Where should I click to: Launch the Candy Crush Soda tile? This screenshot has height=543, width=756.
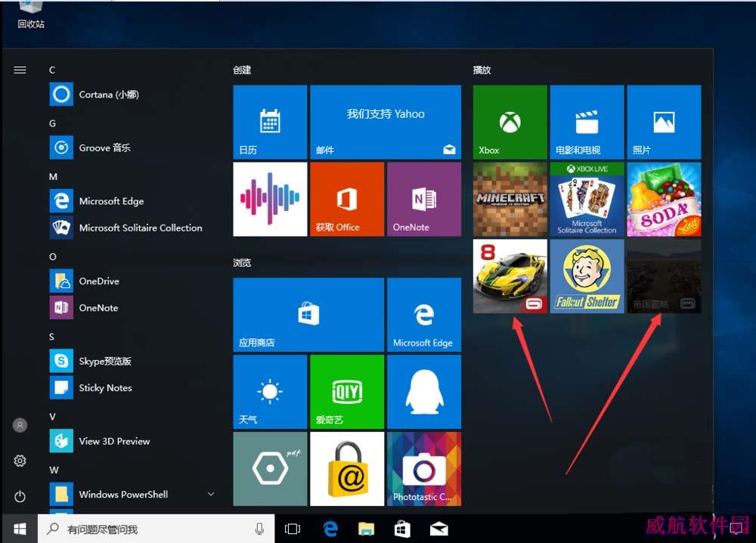coord(665,199)
